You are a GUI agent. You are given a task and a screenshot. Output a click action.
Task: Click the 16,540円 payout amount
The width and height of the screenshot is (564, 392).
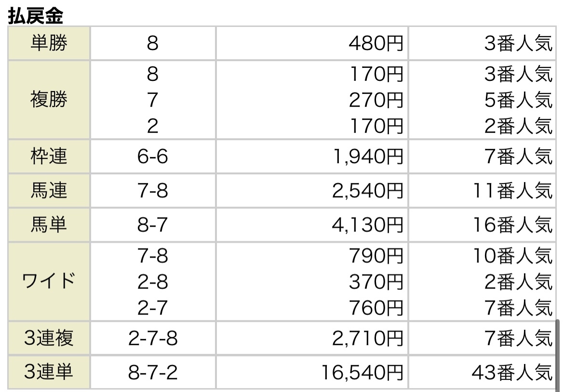362,373
